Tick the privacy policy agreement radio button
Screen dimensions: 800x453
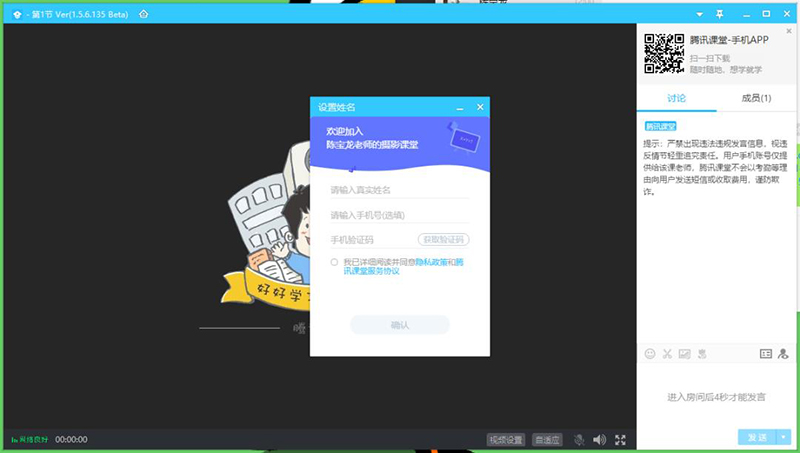334,262
